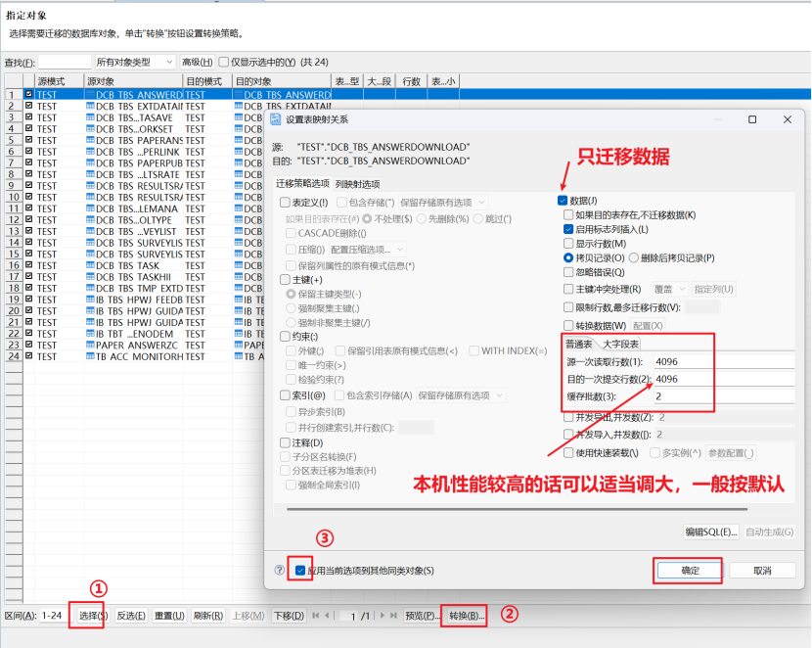The width and height of the screenshot is (812, 648).
Task: Check the 表定义(!) option
Action: pyautogui.click(x=285, y=202)
